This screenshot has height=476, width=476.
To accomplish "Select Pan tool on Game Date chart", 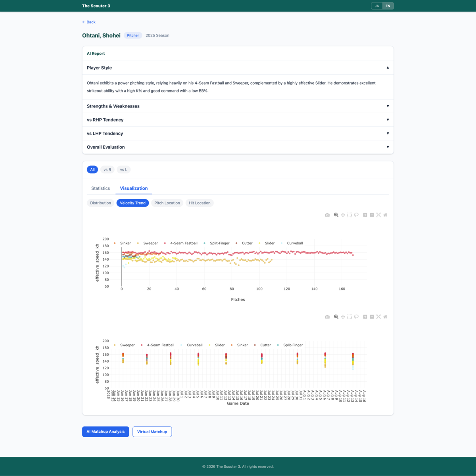I will point(343,317).
